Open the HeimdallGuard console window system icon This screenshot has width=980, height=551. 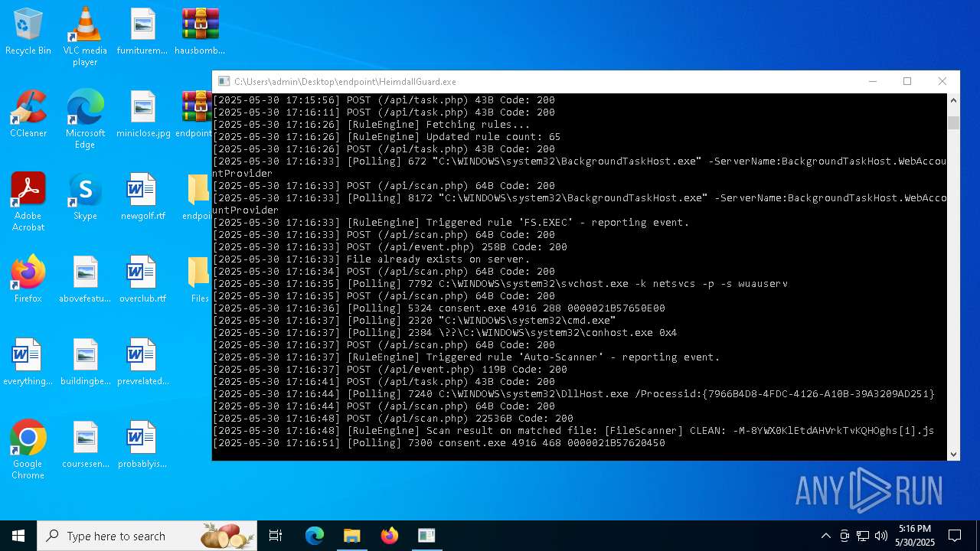(x=224, y=81)
